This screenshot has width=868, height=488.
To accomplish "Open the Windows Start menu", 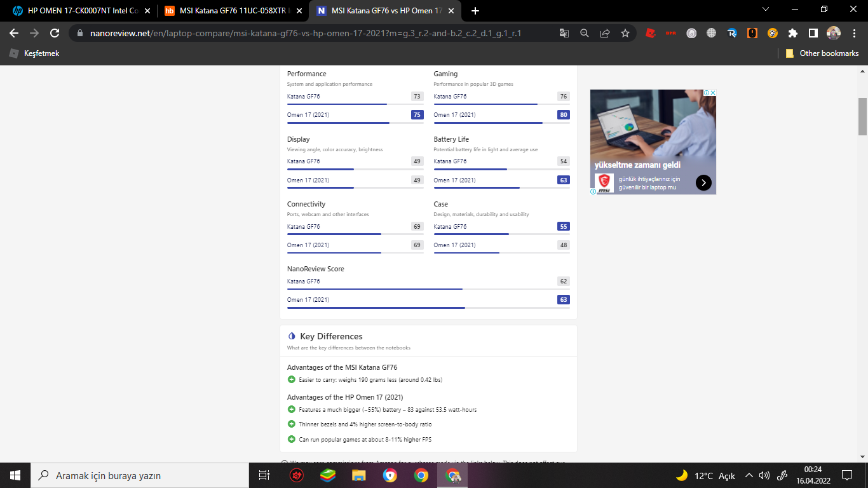I will [15, 475].
